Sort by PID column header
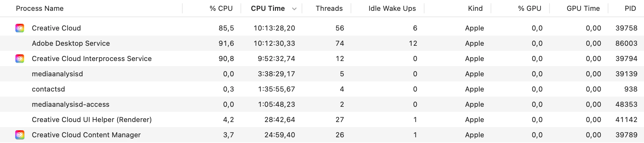 click(630, 9)
